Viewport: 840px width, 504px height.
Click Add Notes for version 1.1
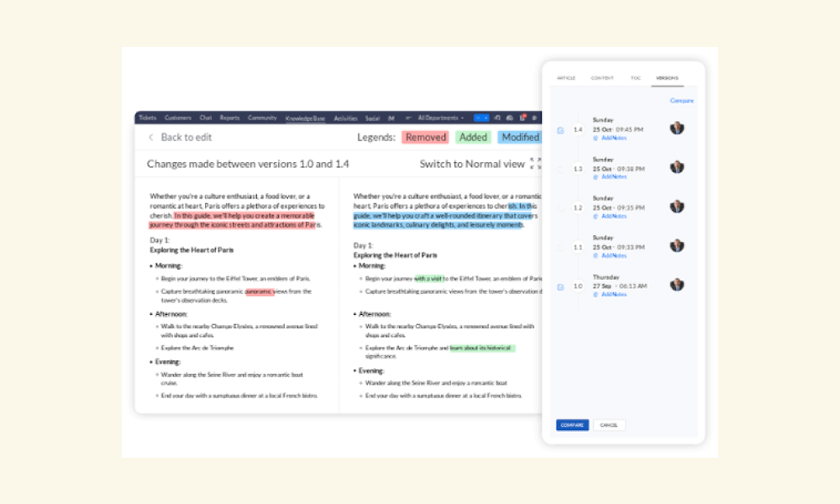click(613, 256)
